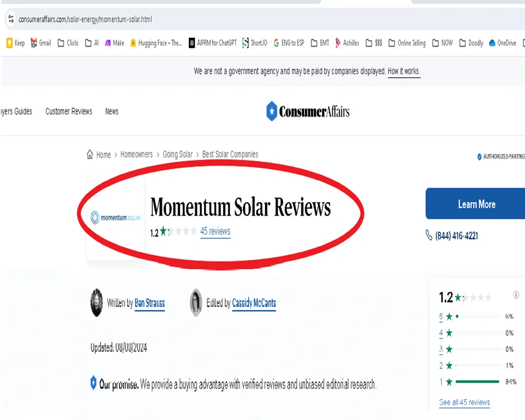The height and width of the screenshot is (420, 525).
Task: Click the rating info icon in summary card
Action: tap(516, 295)
